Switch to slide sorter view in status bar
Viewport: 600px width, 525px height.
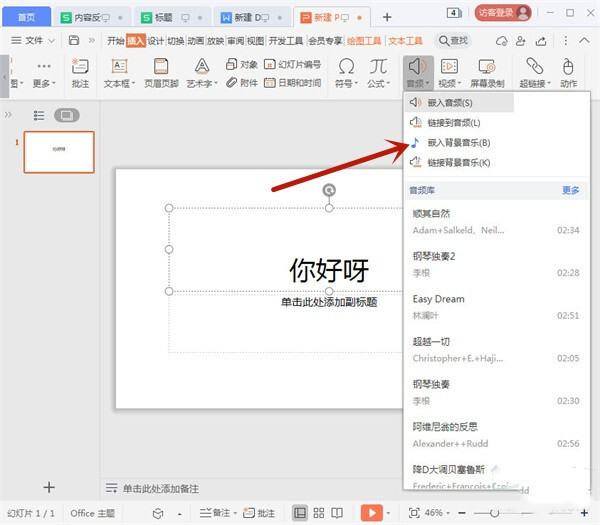tap(320, 512)
